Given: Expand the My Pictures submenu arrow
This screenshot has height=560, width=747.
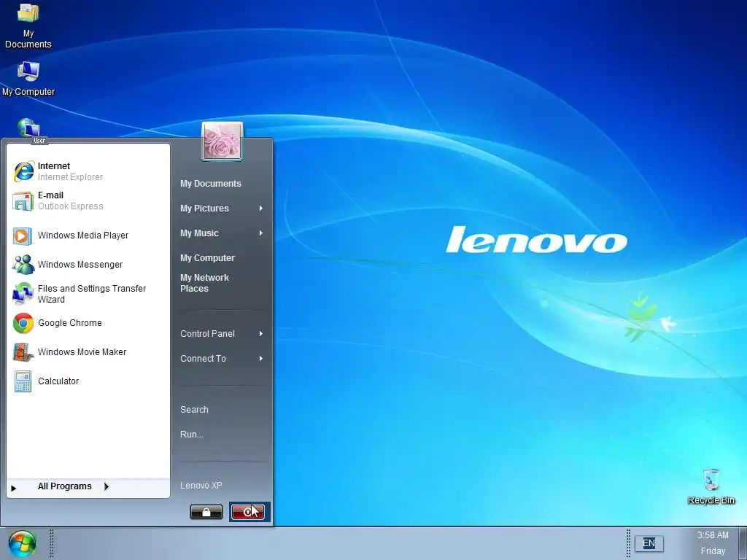Looking at the screenshot, I should coord(261,208).
